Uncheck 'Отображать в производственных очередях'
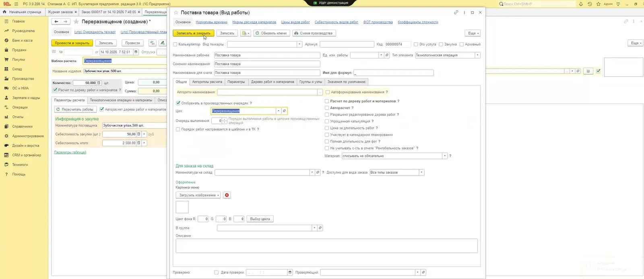The width and height of the screenshot is (644, 279). coord(178,103)
